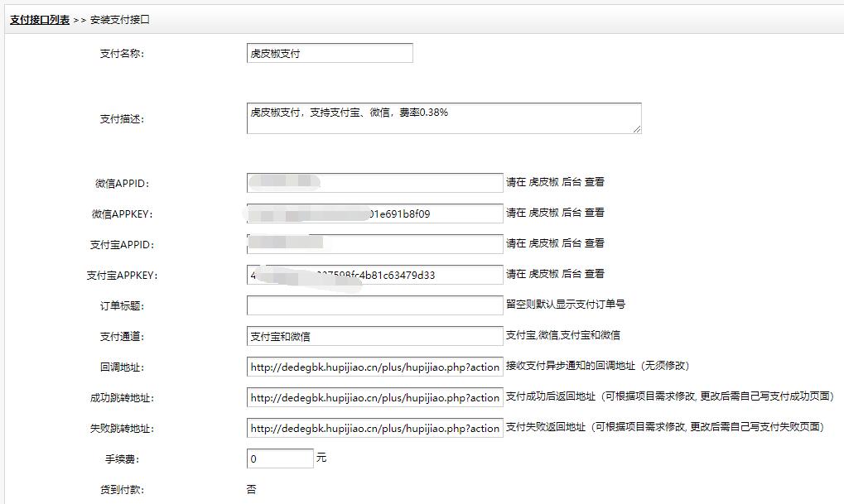Viewport: 844px width, 504px height.
Task: Click the hint text beside 微信APPID field
Action: 555,182
